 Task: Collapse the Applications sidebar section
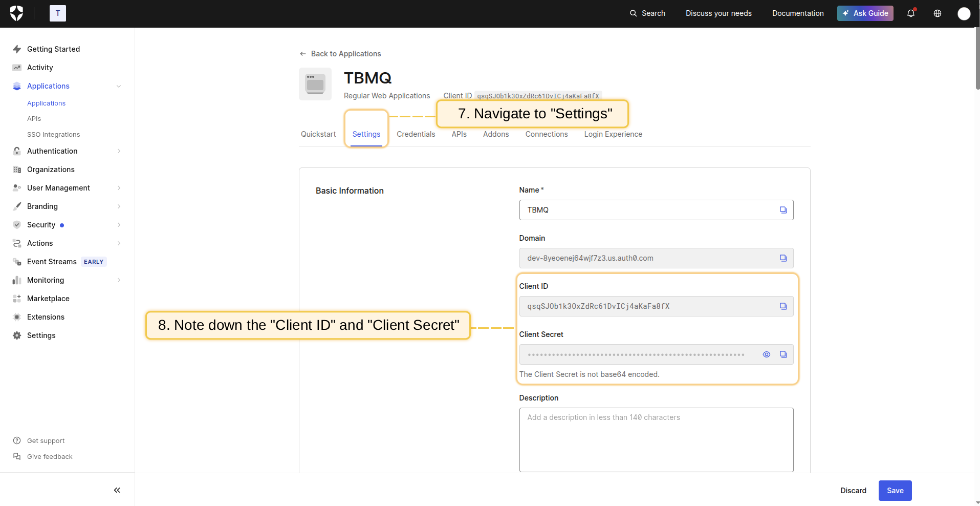pos(119,86)
